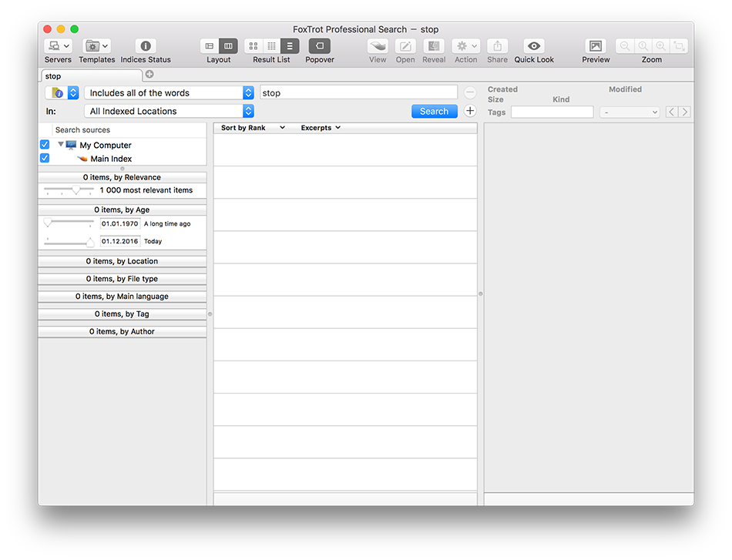Click the most relevant items slider
Image resolution: width=732 pixels, height=560 pixels.
(69, 190)
